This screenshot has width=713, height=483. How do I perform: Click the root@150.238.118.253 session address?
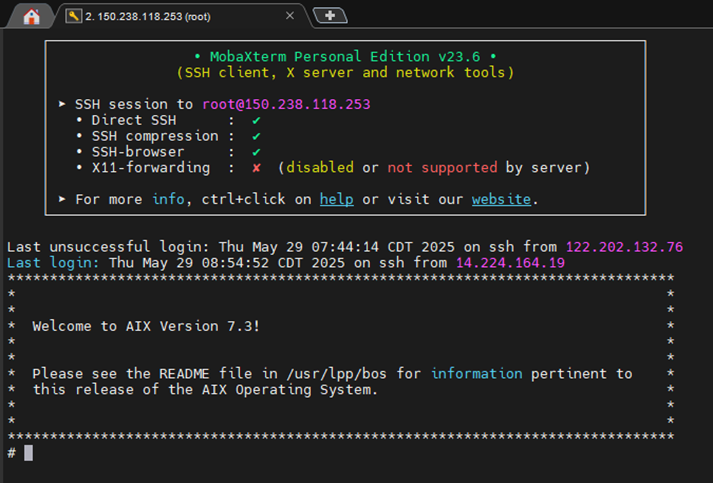(x=286, y=104)
